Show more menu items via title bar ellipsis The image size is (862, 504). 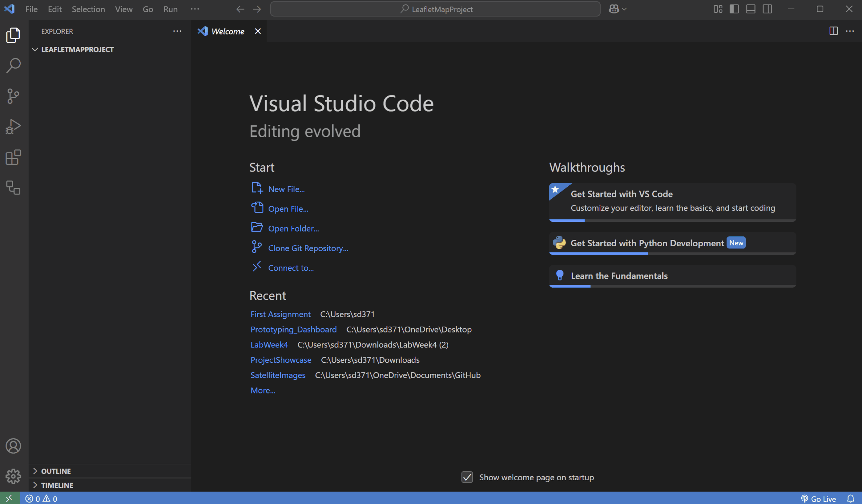click(x=195, y=9)
